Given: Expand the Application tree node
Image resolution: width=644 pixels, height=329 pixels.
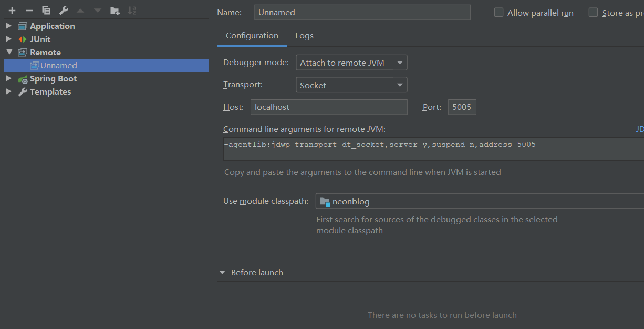Looking at the screenshot, I should pos(9,26).
